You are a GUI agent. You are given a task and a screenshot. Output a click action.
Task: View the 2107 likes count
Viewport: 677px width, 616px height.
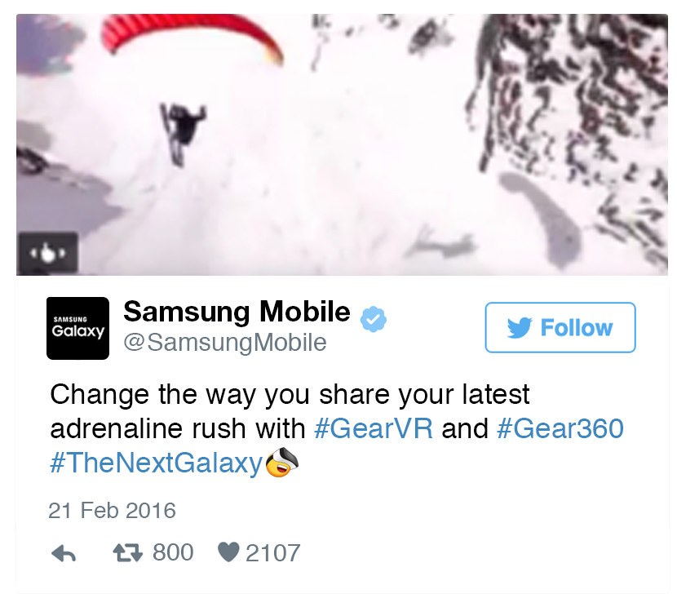click(273, 553)
